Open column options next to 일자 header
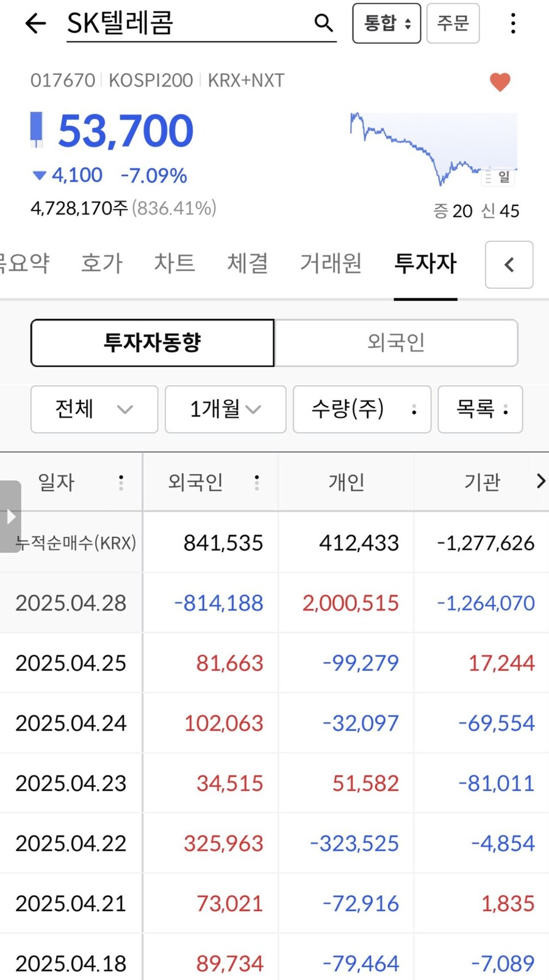The image size is (549, 980). pos(121,482)
